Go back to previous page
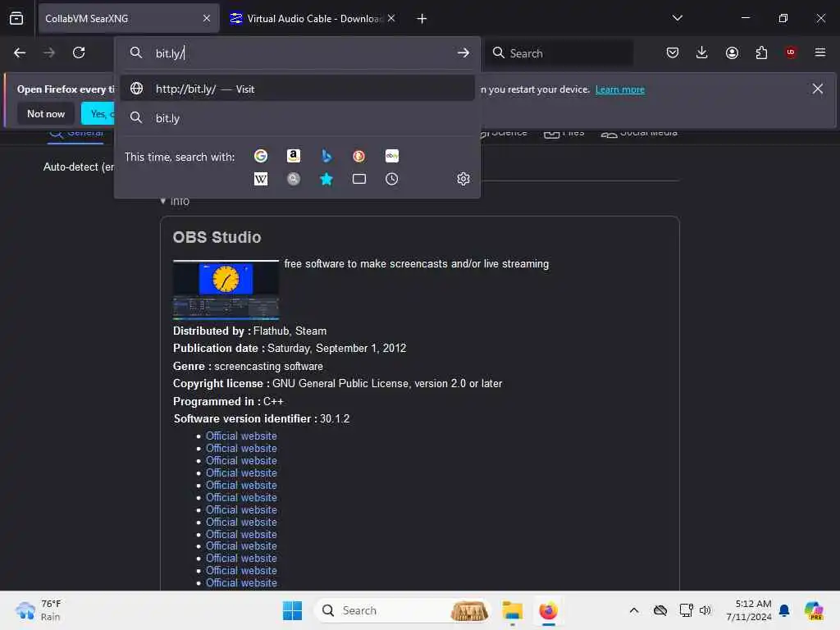840x630 pixels. point(20,52)
